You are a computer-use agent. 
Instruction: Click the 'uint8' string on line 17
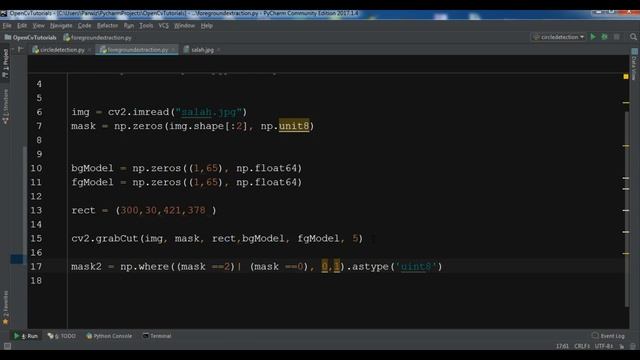click(x=416, y=267)
